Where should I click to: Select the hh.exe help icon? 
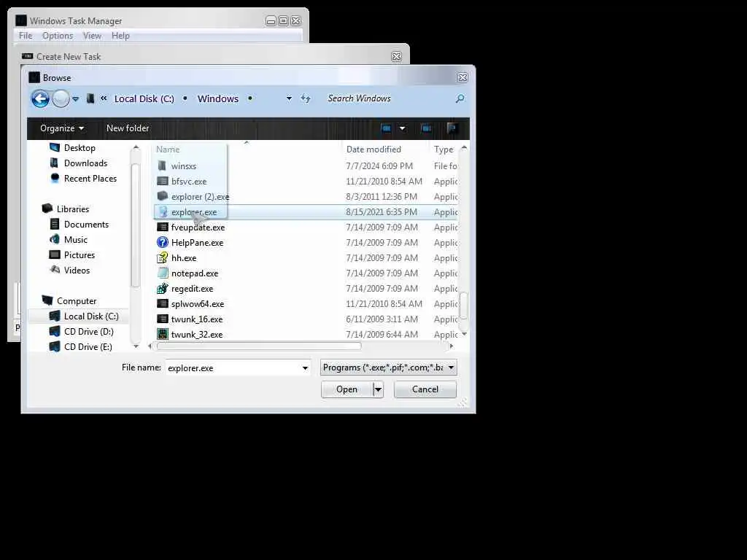[x=163, y=257]
